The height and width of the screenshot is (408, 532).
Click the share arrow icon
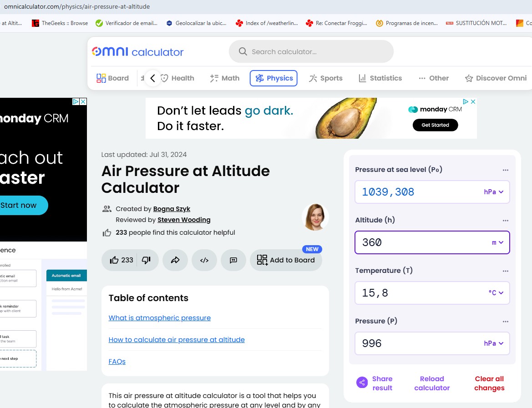coord(175,260)
